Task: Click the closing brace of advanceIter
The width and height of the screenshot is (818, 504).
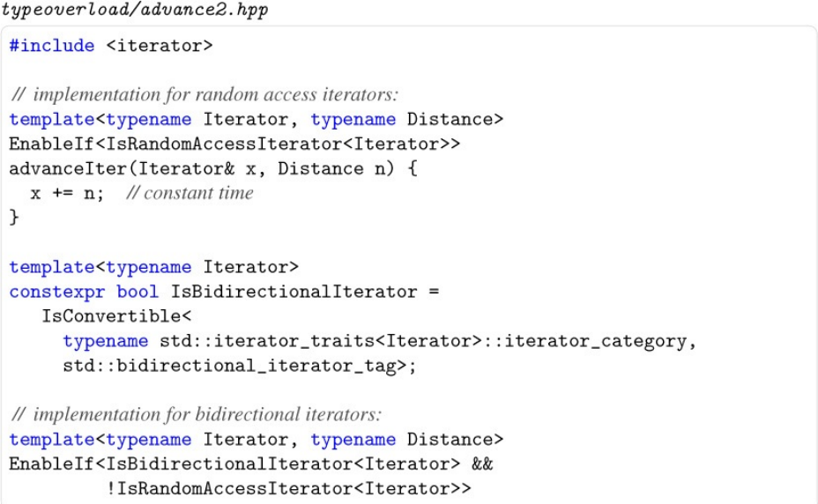Action: 13,217
